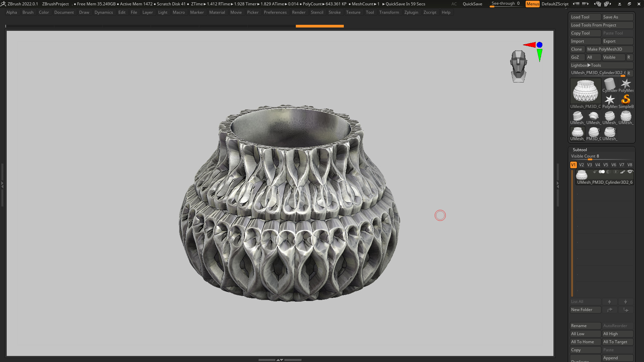Click the hide ZBrush interface arrow icon

point(620,4)
